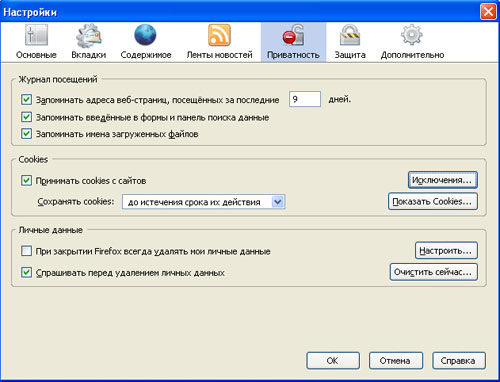Open the Настроить personal data settings button

pyautogui.click(x=446, y=250)
